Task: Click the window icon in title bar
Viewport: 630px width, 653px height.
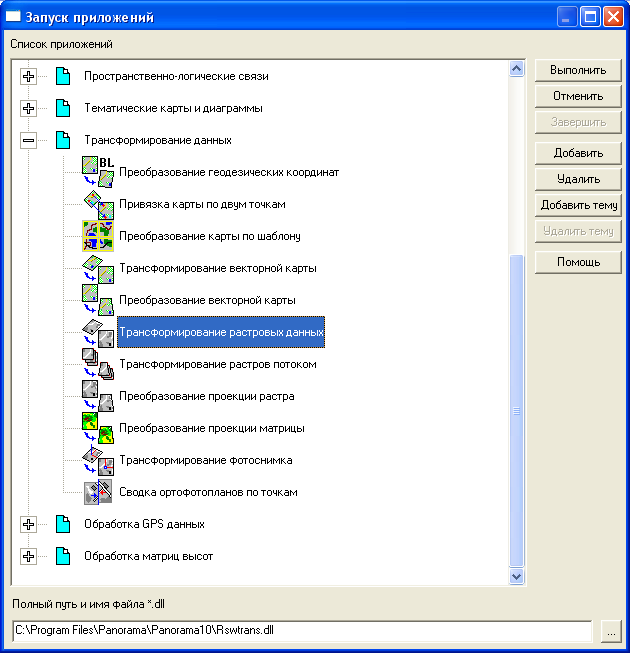Action: point(13,17)
